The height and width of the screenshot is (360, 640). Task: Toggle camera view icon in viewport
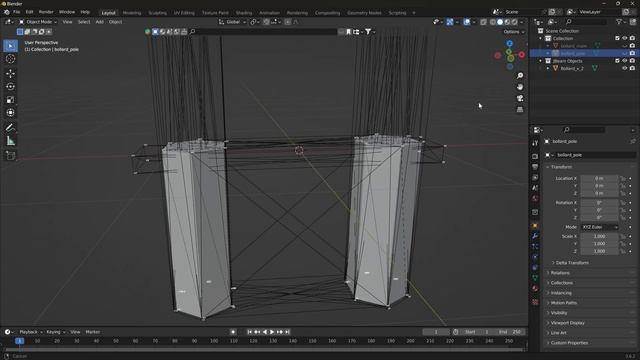[520, 98]
